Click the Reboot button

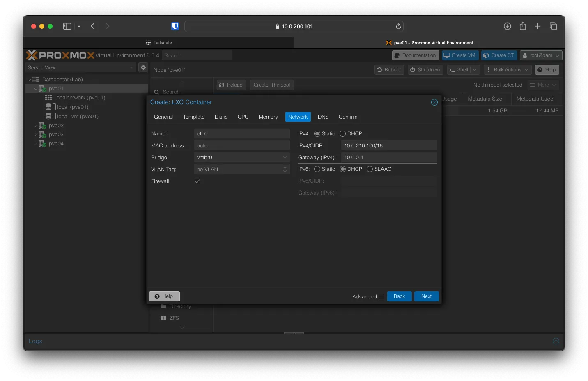point(389,70)
